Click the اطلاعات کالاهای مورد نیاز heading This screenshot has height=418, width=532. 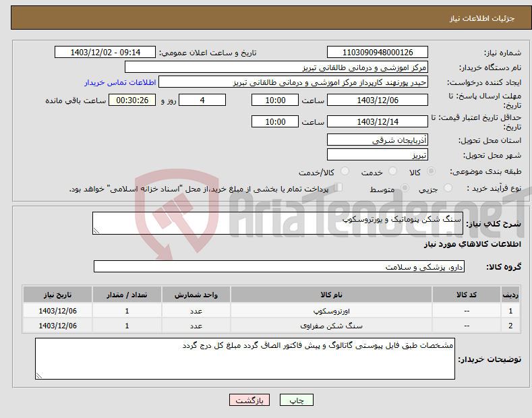472,244
